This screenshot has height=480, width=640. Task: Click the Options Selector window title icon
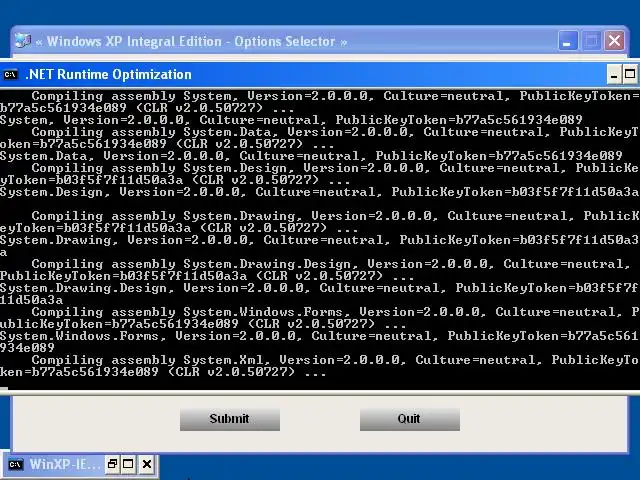(23, 41)
